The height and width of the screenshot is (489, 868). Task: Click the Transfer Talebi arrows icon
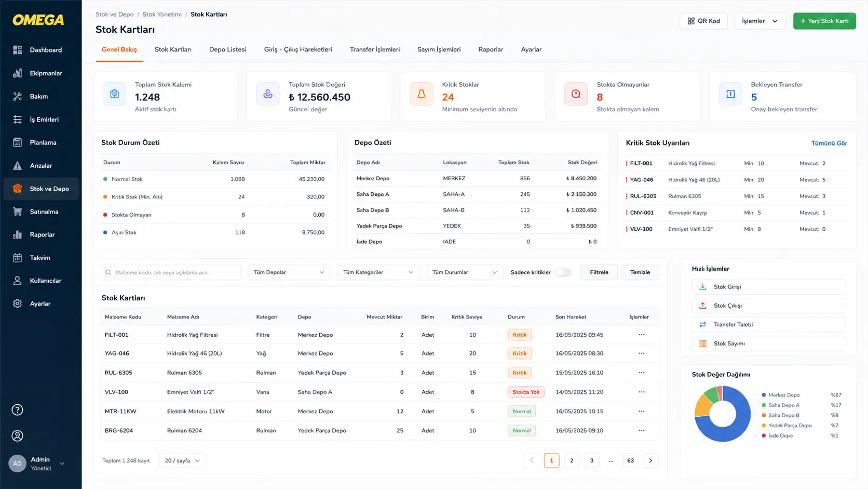[702, 324]
